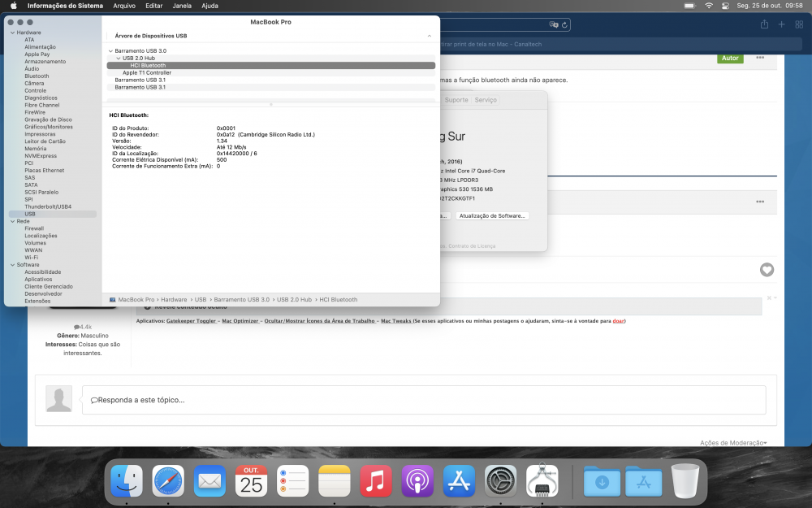Launch Podcasts app from the Dock

tap(417, 480)
